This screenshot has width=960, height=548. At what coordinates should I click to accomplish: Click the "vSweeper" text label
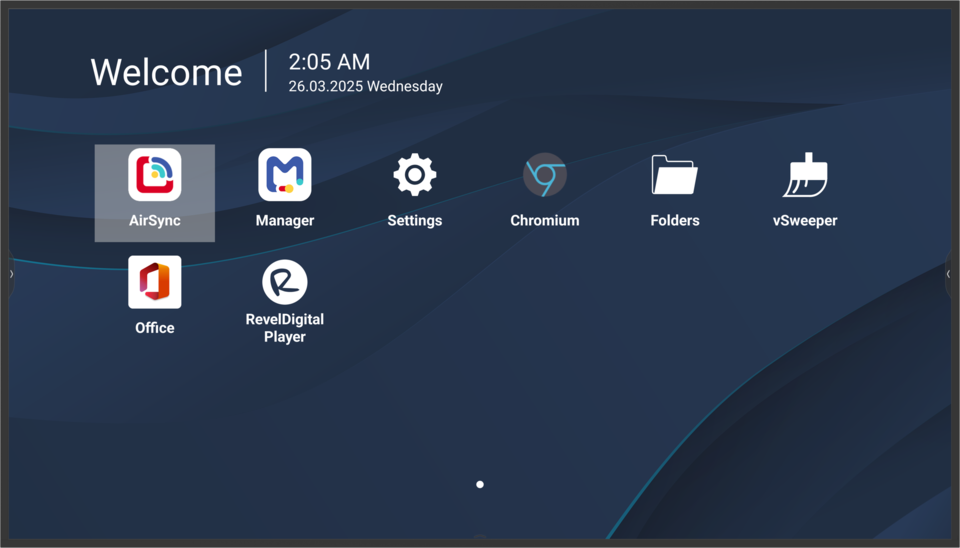click(x=805, y=221)
